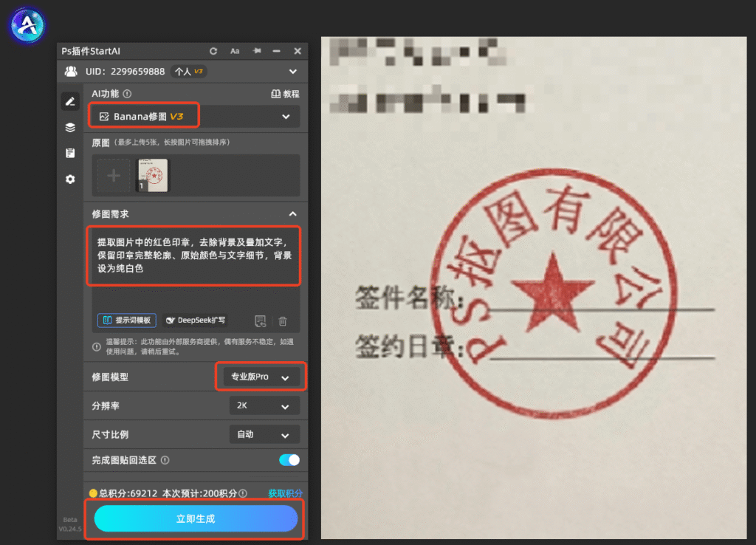The width and height of the screenshot is (756, 545).
Task: Click the save prompt icon
Action: (261, 321)
